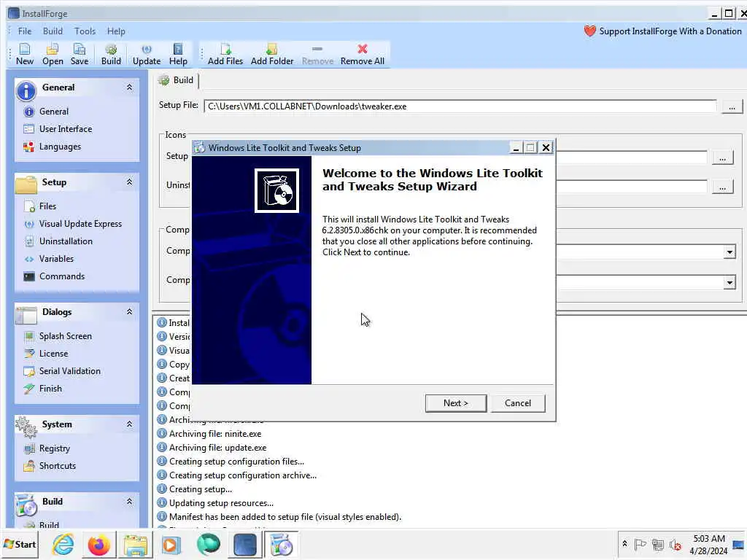The height and width of the screenshot is (560, 747).
Task: Open the Build menu
Action: pyautogui.click(x=53, y=31)
